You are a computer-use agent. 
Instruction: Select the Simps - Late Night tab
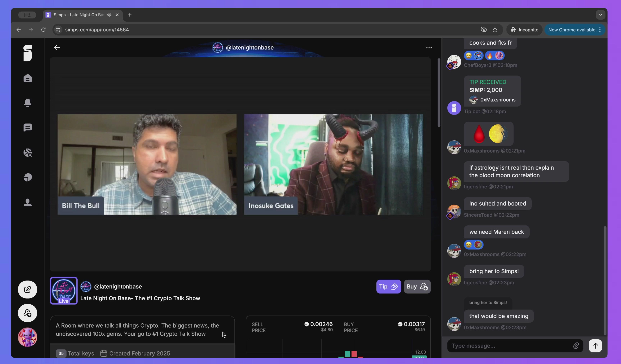pyautogui.click(x=82, y=15)
